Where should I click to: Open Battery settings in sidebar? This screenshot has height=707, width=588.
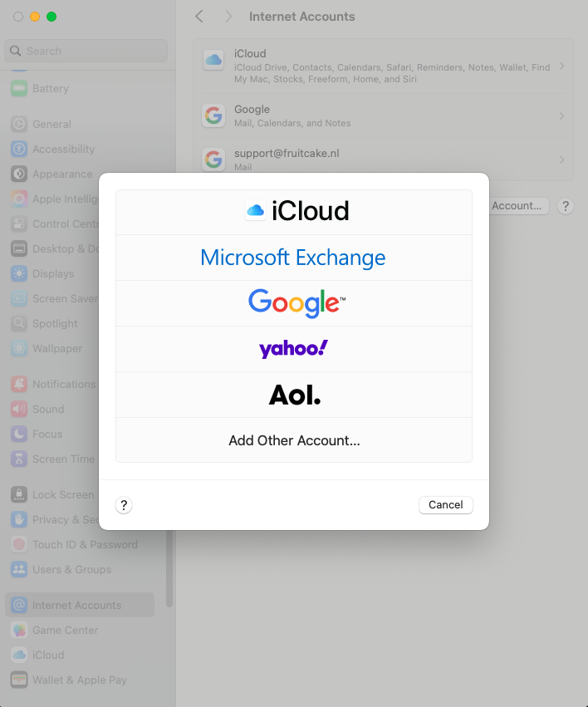(50, 88)
